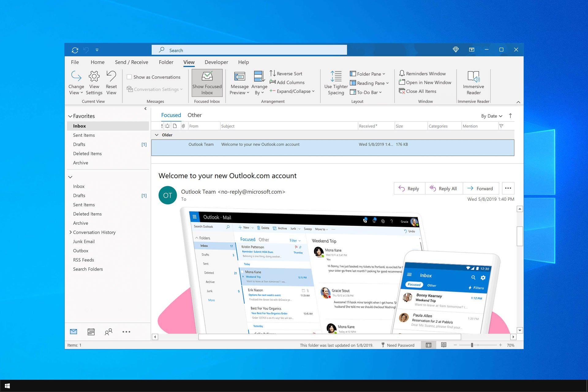Screen dimensions: 588x392
Task: Select the Outlook Team welcome email
Action: point(333,148)
